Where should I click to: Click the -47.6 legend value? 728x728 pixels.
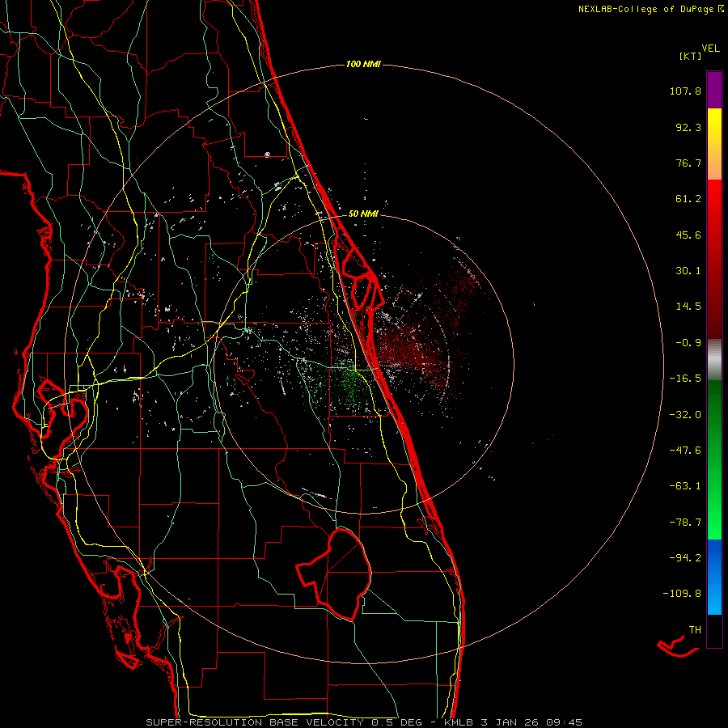pyautogui.click(x=685, y=451)
